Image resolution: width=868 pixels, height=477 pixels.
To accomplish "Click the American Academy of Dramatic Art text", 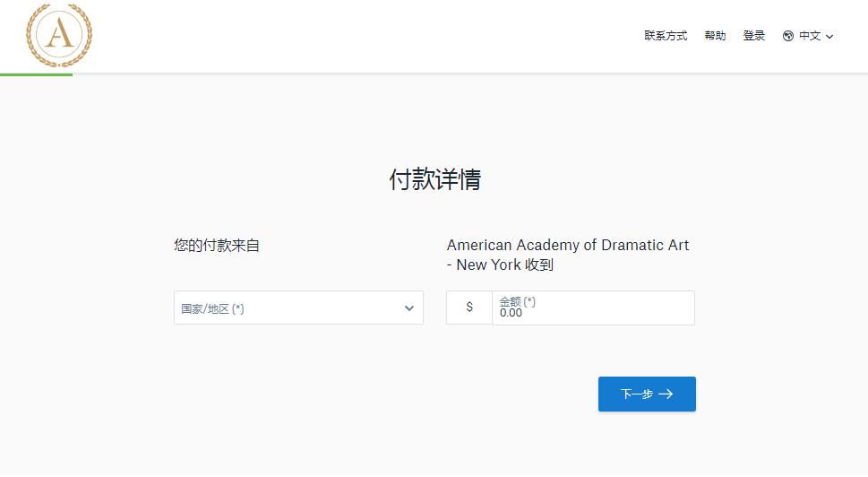I will coord(567,245).
